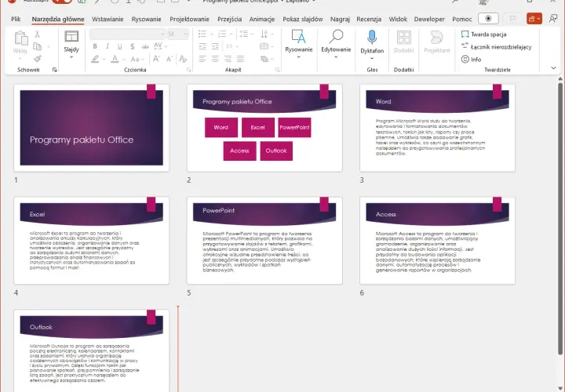Open Czcionka font dialog launcher
This screenshot has width=565, height=392.
pos(189,70)
